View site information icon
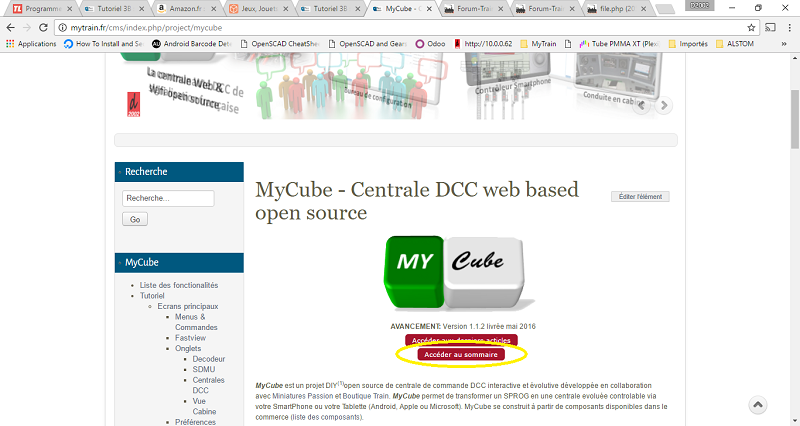 (62, 28)
